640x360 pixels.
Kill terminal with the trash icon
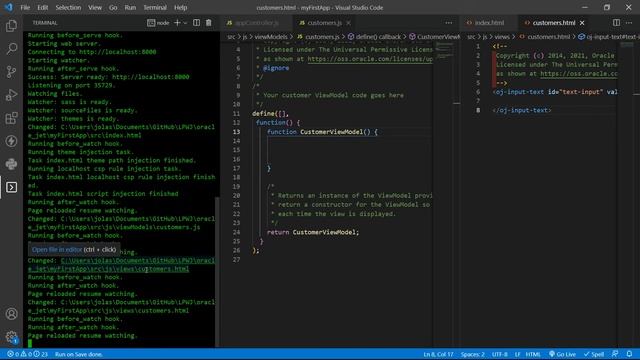click(209, 23)
